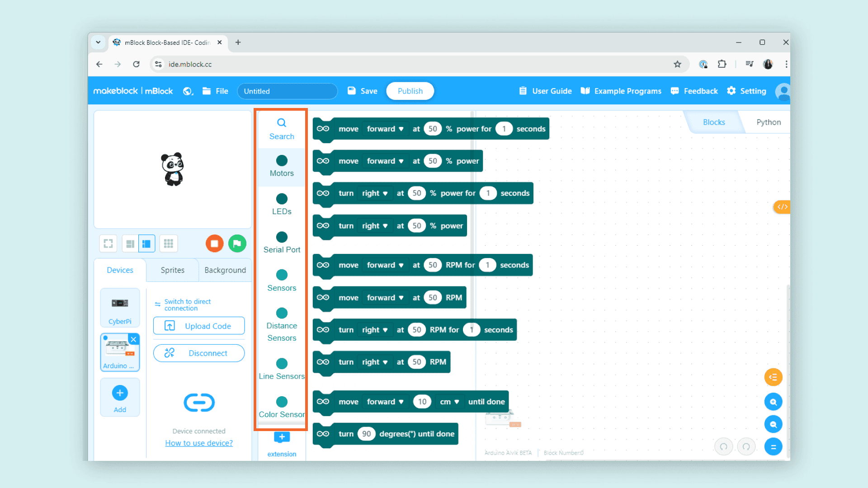This screenshot has height=488, width=868.
Task: Click zoom in on workspace
Action: [773, 402]
